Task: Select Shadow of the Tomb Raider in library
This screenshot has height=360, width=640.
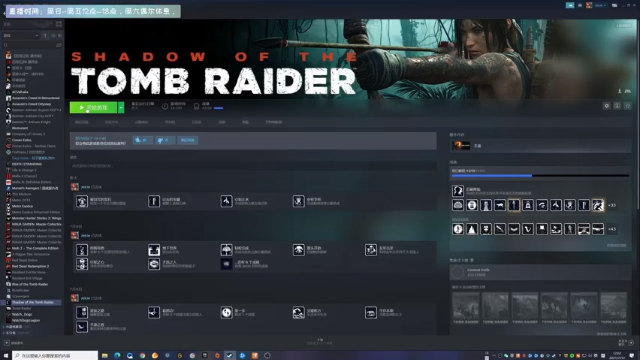Action: [x=32, y=302]
